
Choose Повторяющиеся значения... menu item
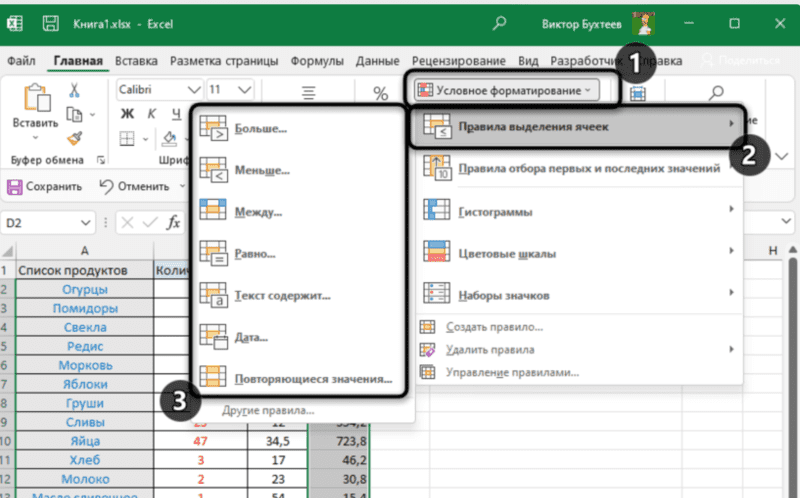pos(311,379)
